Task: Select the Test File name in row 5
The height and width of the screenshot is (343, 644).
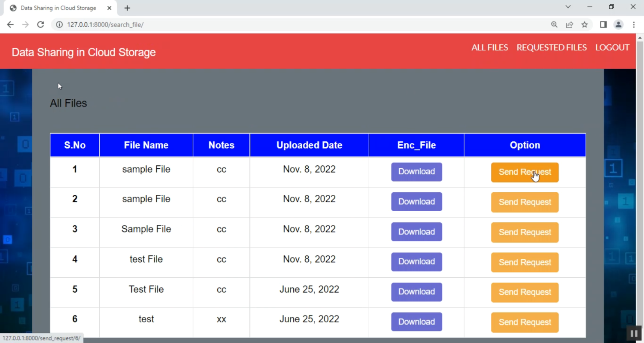Action: [x=146, y=289]
